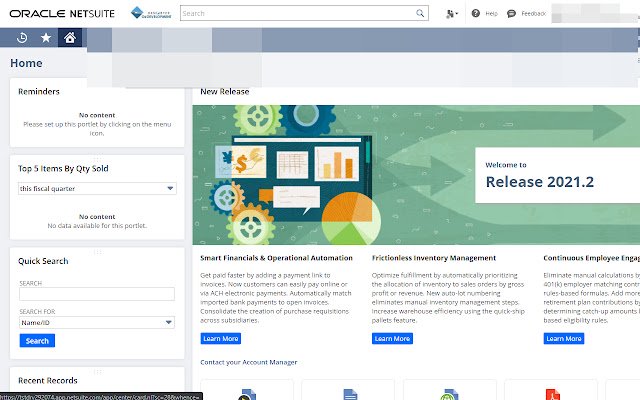Click the Quick Search portlet title
Viewport: 640px width, 400px height.
click(x=43, y=261)
